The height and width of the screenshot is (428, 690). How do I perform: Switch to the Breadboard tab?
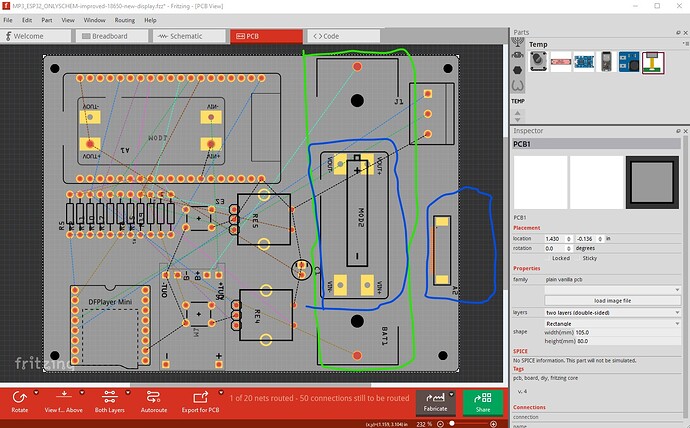click(x=112, y=36)
